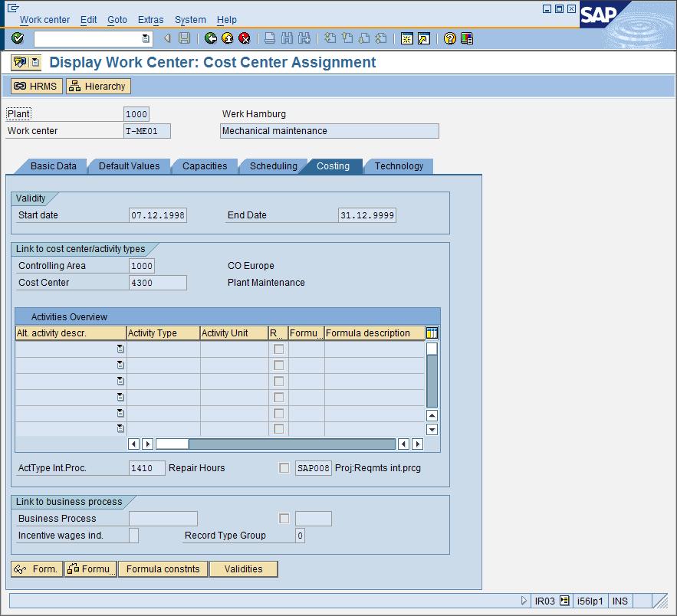Click the Hierarchy button

98,87
